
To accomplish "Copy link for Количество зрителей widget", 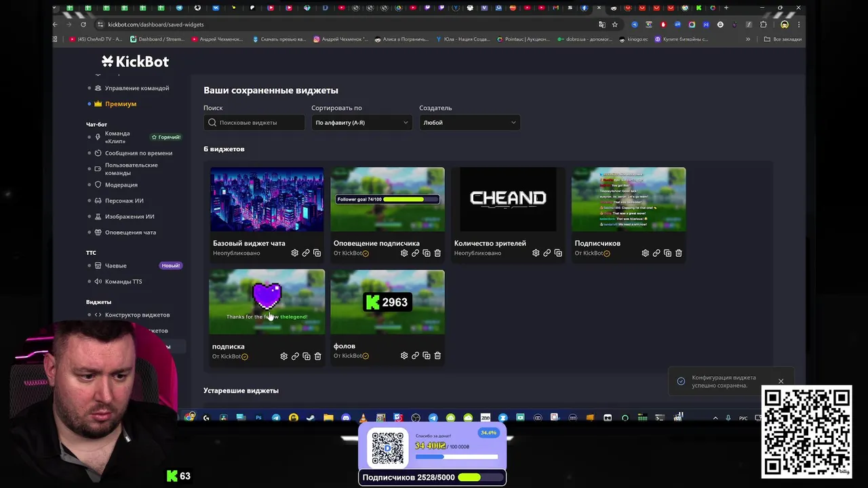I will point(547,253).
